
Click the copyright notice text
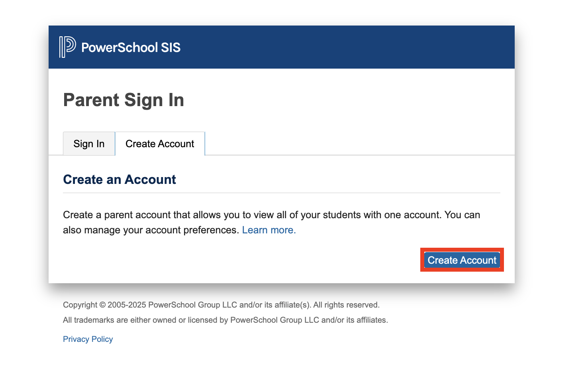(221, 304)
